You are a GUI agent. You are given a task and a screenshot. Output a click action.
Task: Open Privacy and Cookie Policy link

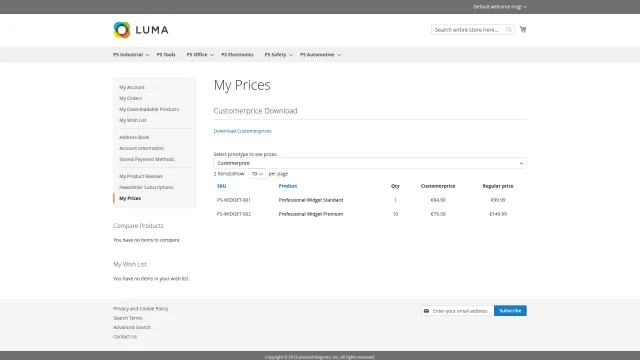pos(140,309)
